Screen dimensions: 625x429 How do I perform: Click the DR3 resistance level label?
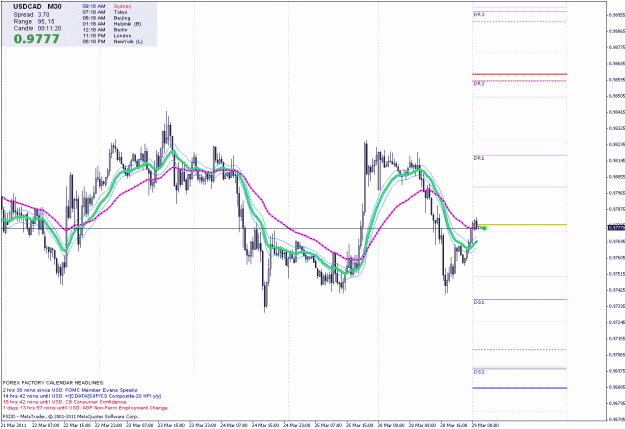(x=479, y=14)
